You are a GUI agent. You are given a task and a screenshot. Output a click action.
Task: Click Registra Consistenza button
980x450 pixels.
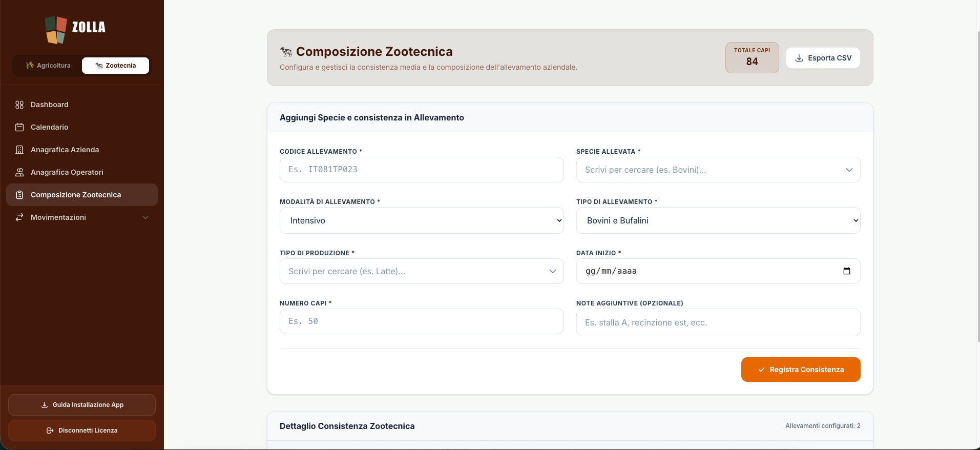pyautogui.click(x=801, y=370)
